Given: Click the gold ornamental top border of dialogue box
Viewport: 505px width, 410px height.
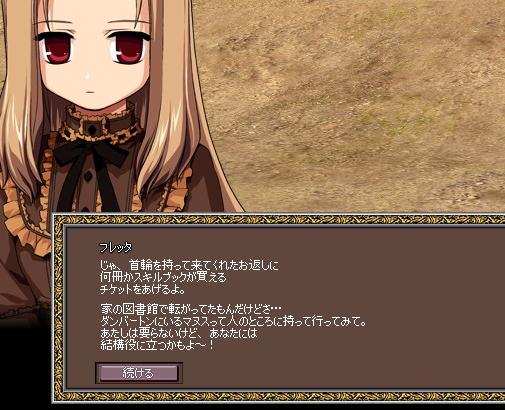Looking at the screenshot, I should (280, 220).
